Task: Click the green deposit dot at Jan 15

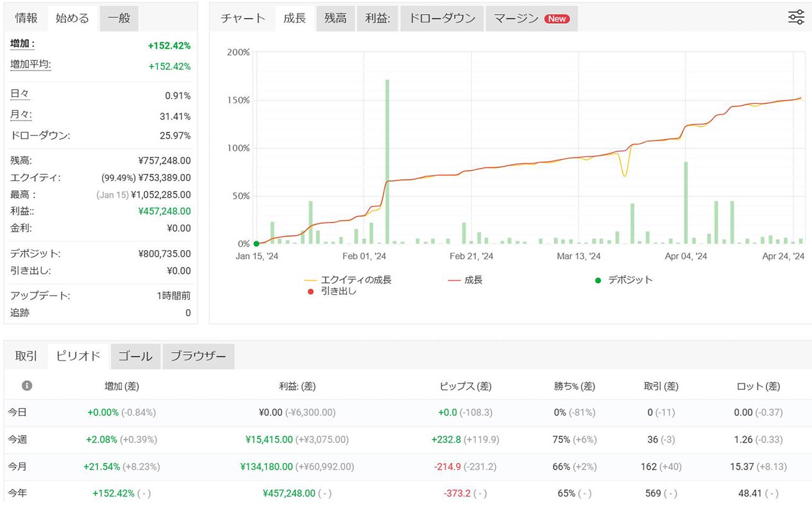Action: [x=257, y=244]
